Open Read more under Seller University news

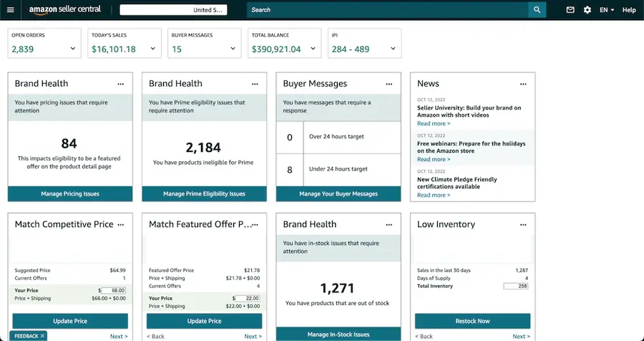[x=434, y=123]
